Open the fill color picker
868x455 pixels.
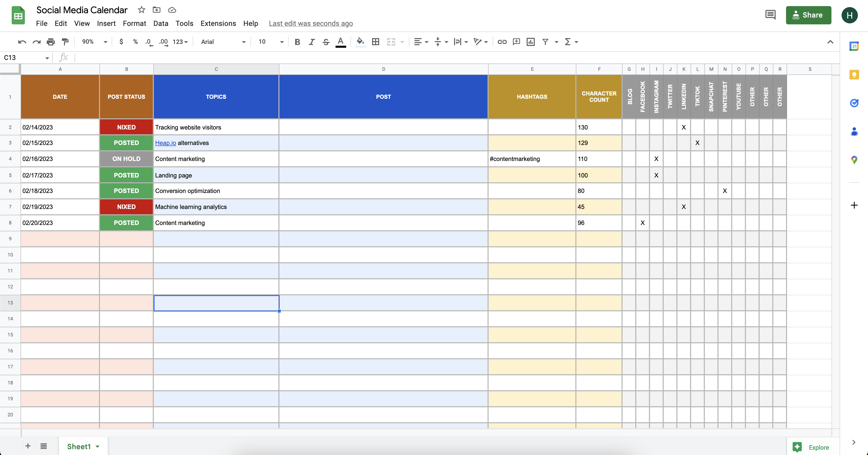(360, 42)
